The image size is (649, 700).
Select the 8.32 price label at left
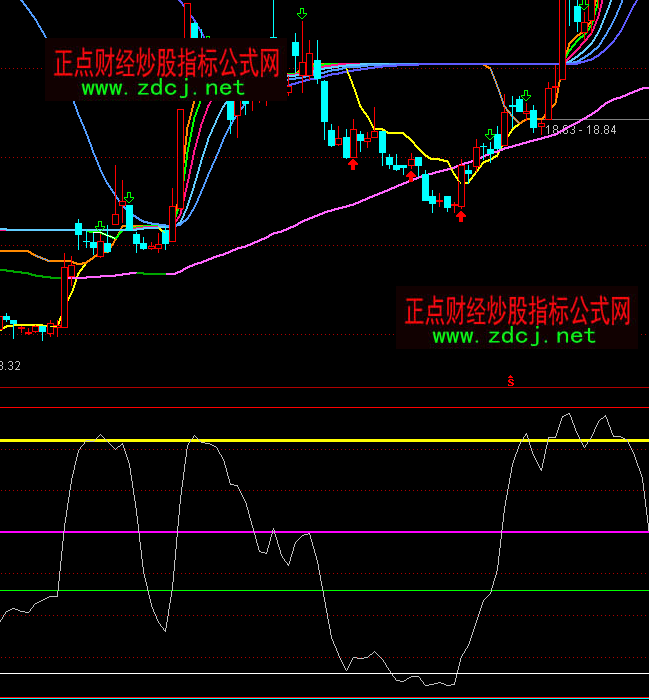pyautogui.click(x=10, y=366)
